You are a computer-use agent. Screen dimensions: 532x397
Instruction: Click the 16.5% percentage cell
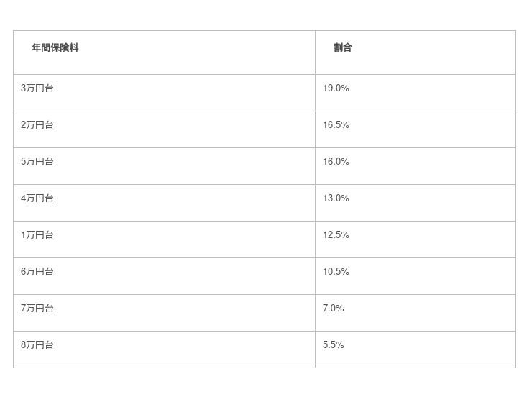[336, 125]
